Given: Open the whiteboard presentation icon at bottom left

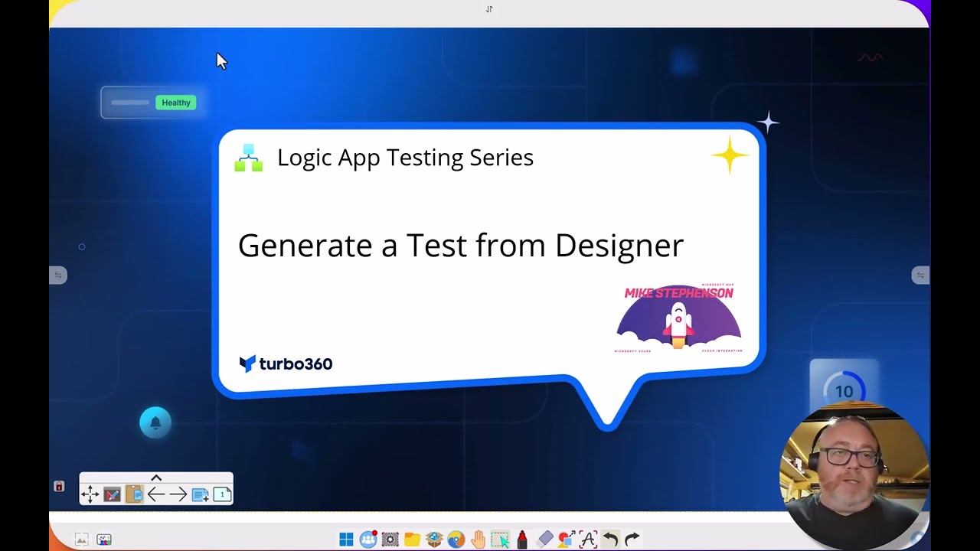Looking at the screenshot, I should click(104, 540).
